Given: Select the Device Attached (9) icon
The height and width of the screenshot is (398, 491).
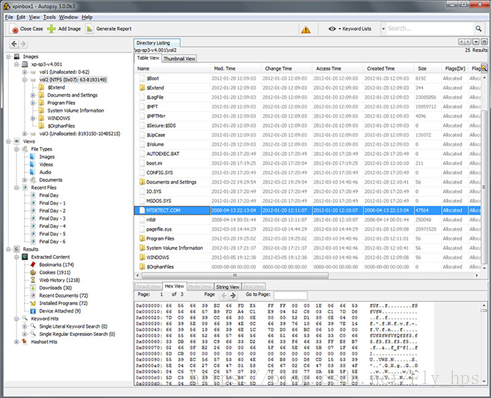Looking at the screenshot, I should [x=33, y=311].
